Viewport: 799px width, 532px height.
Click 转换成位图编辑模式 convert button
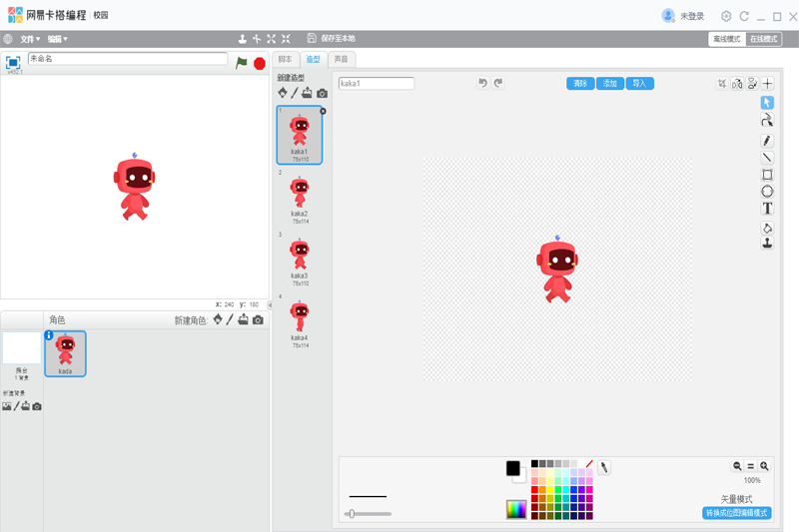click(737, 513)
